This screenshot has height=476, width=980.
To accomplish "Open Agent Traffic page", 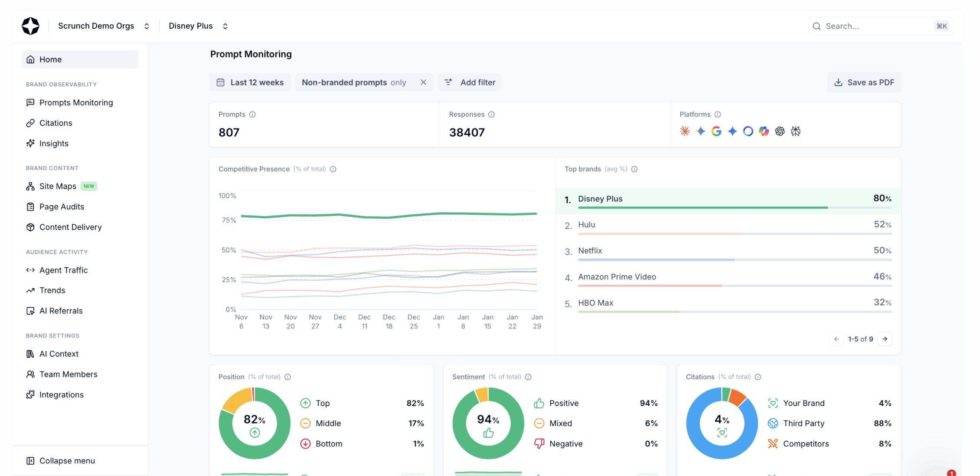I will [63, 270].
